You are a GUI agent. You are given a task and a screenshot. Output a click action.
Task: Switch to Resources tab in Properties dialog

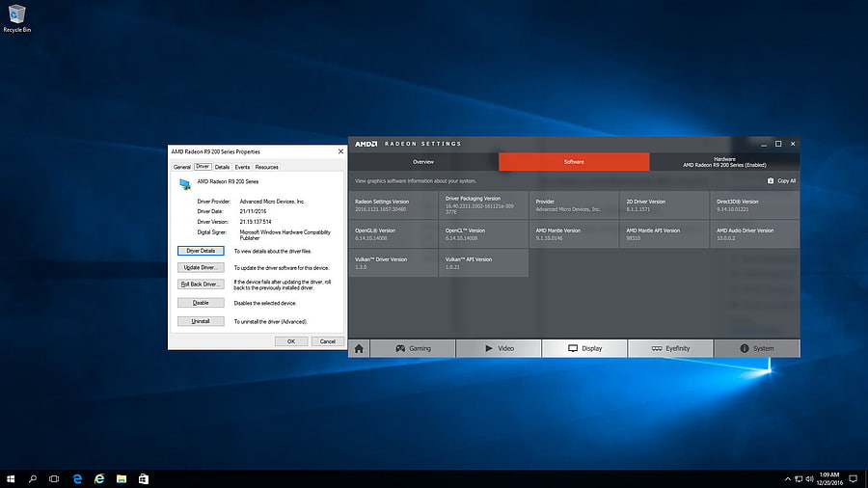coord(267,167)
